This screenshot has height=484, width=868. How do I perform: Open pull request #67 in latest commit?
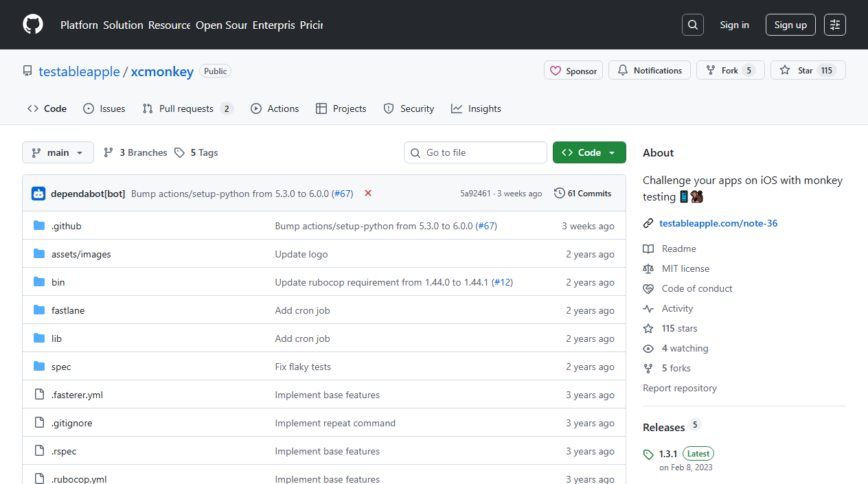[342, 194]
